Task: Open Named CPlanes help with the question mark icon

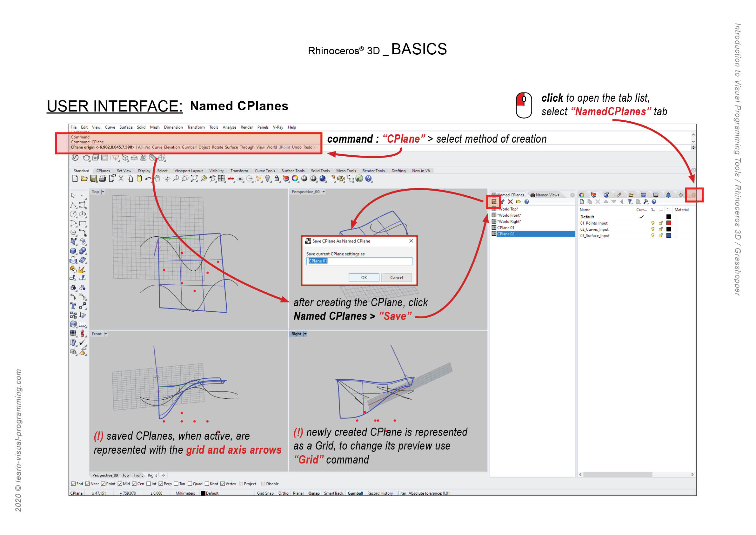Action: 526,202
